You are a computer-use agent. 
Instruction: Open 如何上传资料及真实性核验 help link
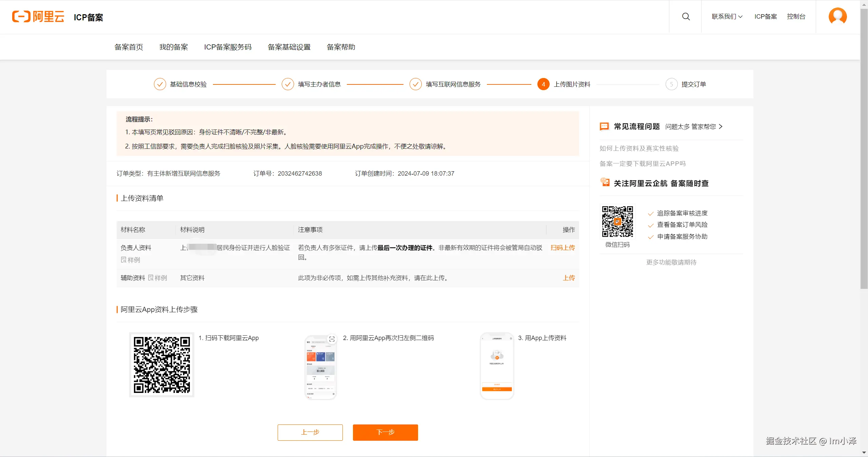(639, 148)
